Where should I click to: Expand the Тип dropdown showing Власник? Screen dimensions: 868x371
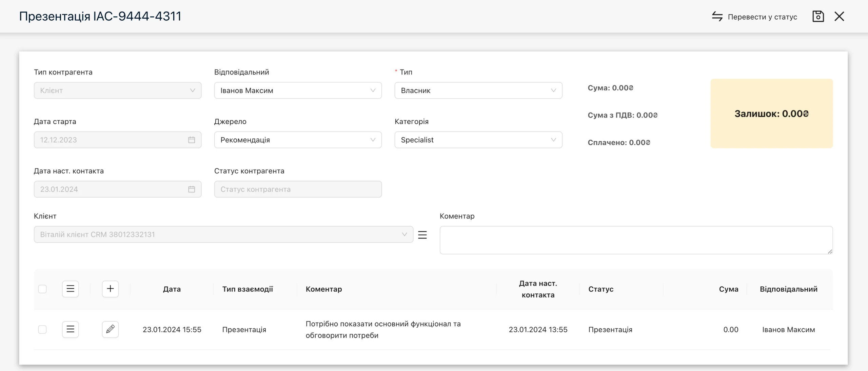click(478, 90)
